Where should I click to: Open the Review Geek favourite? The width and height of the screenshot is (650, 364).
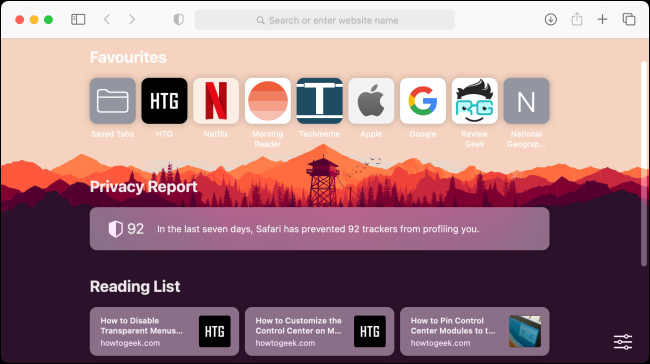click(x=475, y=101)
